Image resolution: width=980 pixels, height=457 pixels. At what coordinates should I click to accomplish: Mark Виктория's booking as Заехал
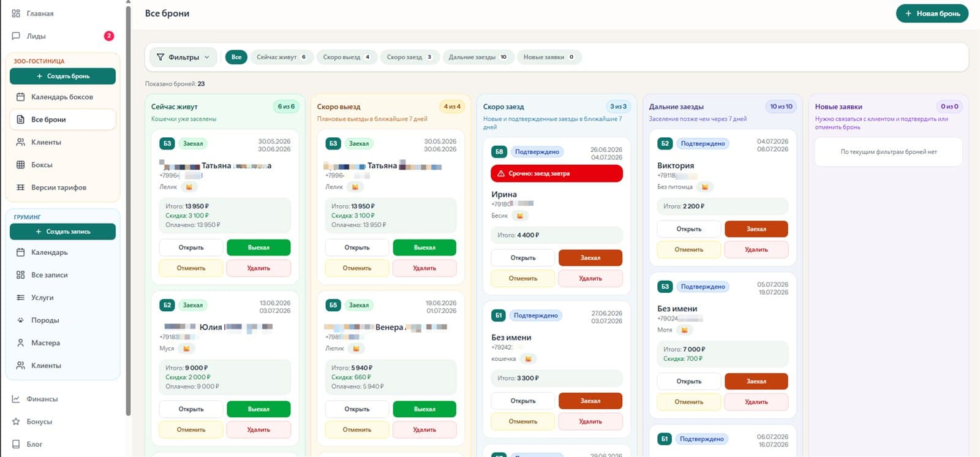point(756,229)
